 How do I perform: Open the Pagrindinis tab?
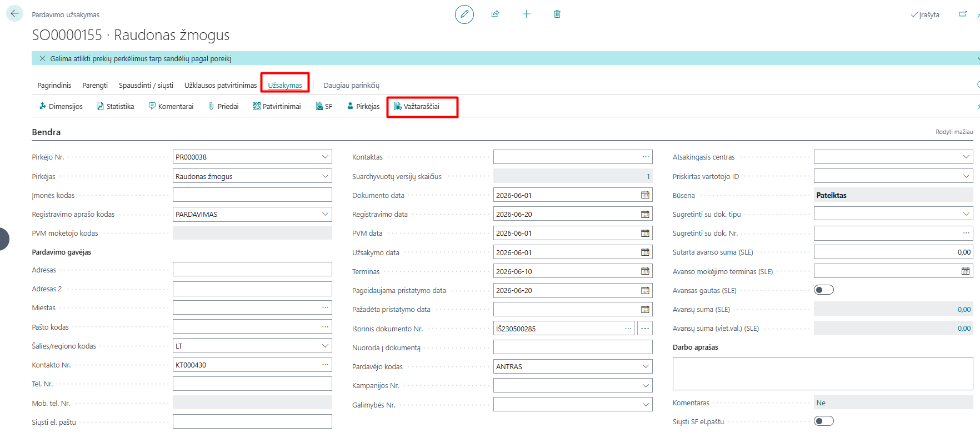pyautogui.click(x=54, y=85)
